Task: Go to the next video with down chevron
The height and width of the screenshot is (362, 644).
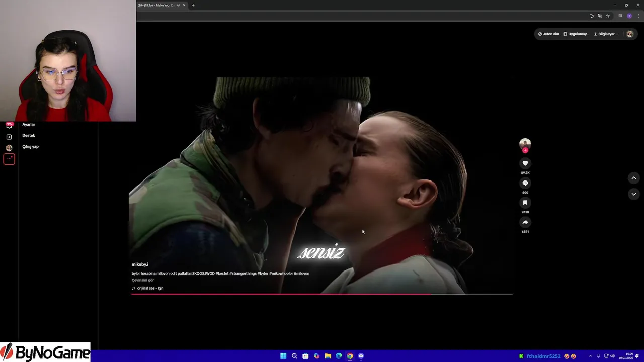Action: pyautogui.click(x=634, y=194)
